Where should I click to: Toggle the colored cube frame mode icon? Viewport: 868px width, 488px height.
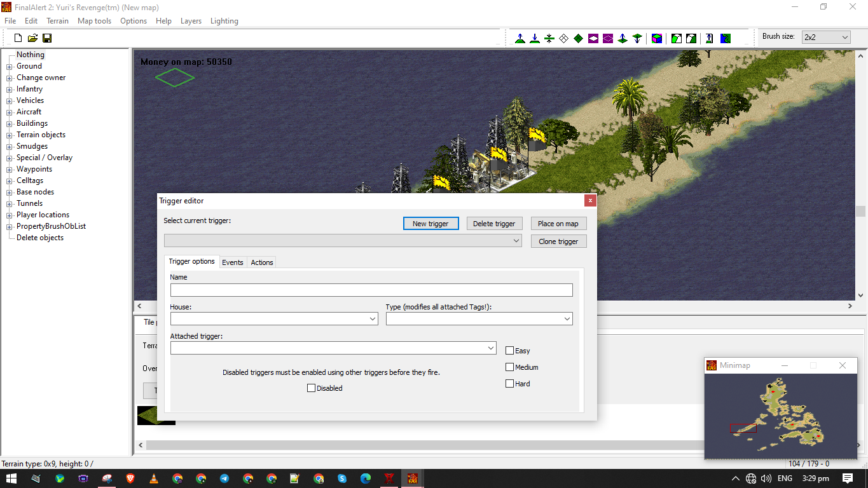coord(657,38)
